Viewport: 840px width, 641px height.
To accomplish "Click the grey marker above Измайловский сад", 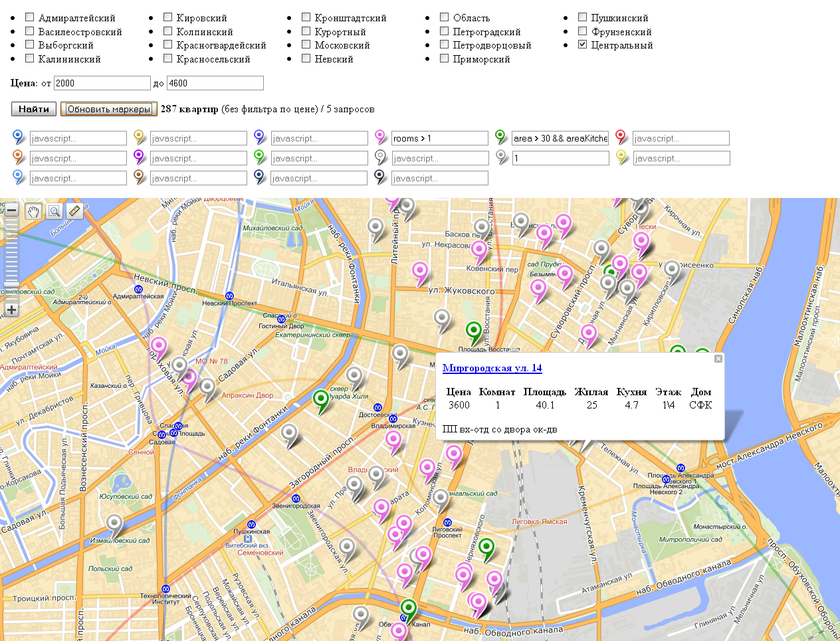I will [114, 525].
